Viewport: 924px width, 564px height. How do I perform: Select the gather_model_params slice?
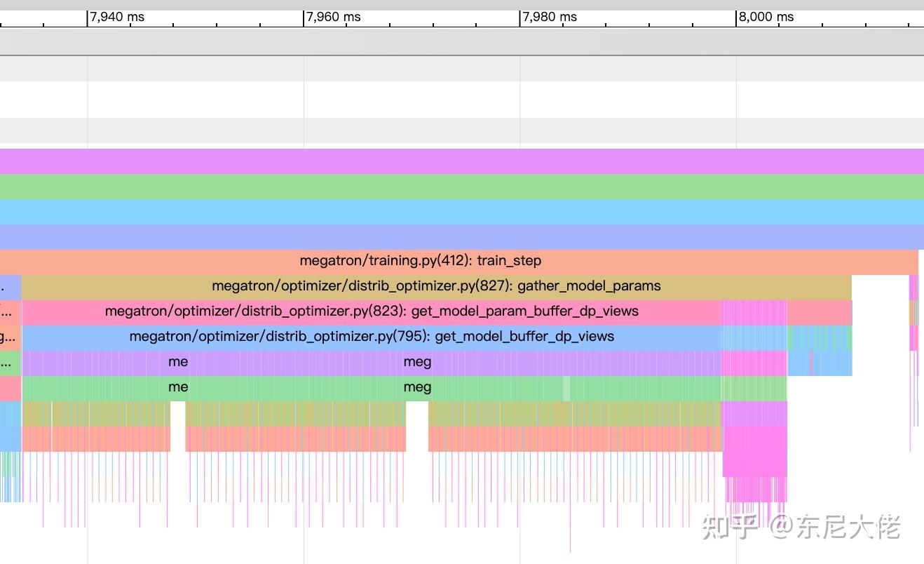437,286
